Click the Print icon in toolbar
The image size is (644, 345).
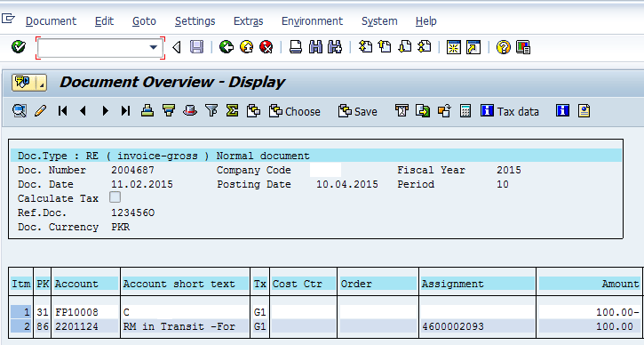[296, 47]
